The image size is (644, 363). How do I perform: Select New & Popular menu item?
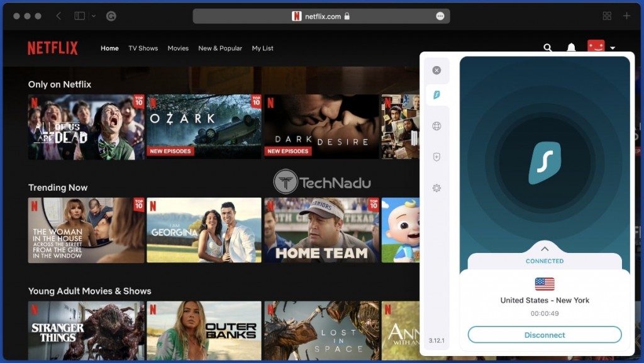[220, 48]
